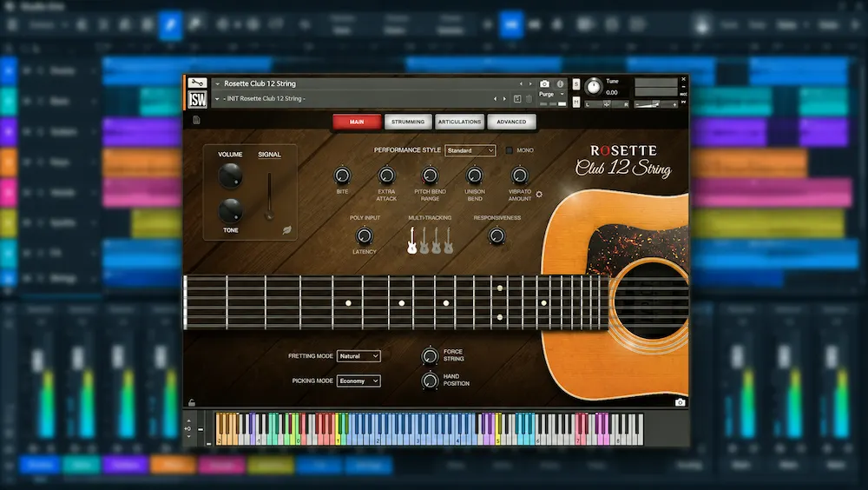Shift keyboard octave up with arrow
This screenshot has width=868, height=490.
(189, 421)
